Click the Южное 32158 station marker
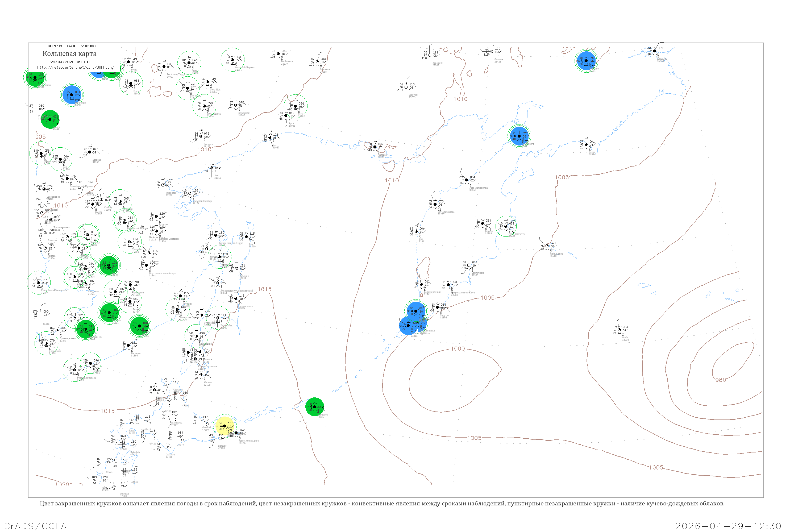This screenshot has width=798, height=532. tap(201, 375)
